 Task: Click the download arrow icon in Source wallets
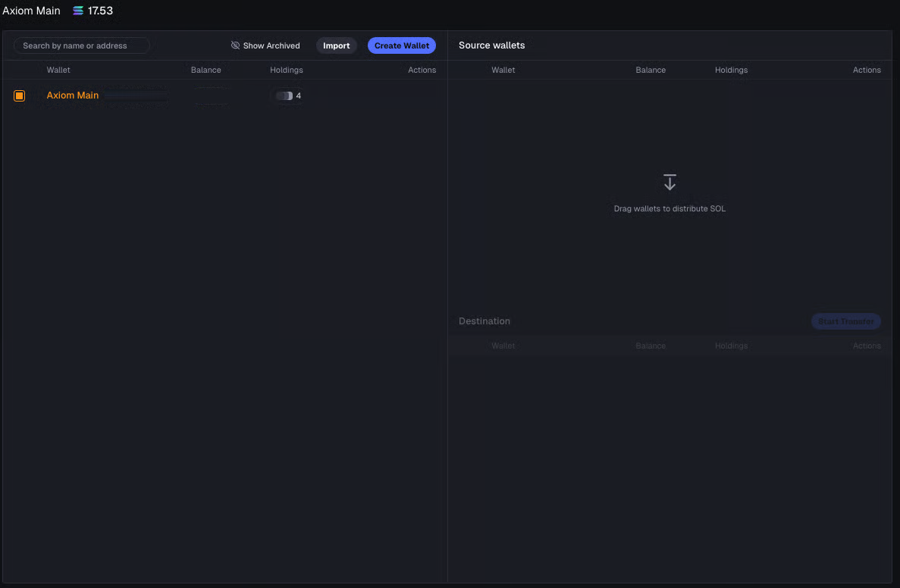(670, 182)
